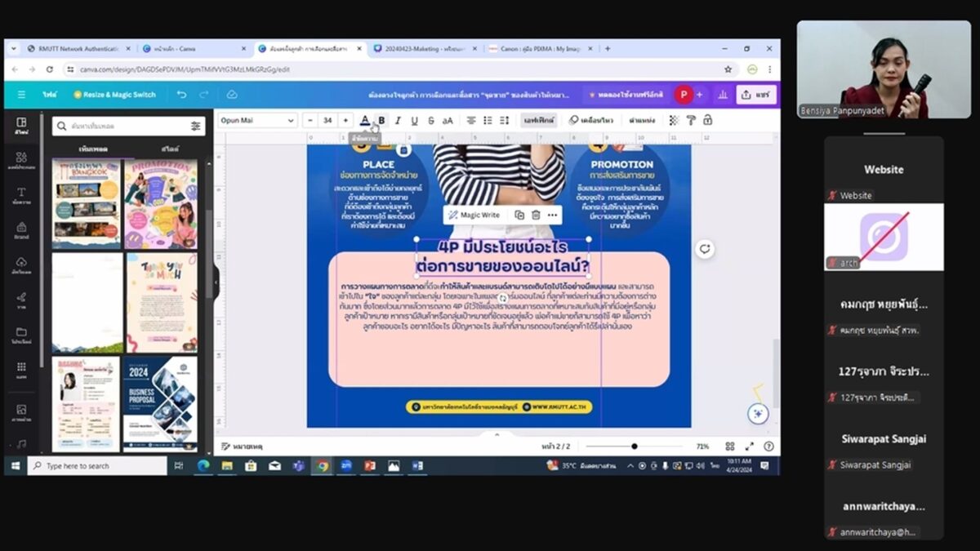Click the Windows taskbar search box
This screenshot has width=980, height=551.
[96, 466]
